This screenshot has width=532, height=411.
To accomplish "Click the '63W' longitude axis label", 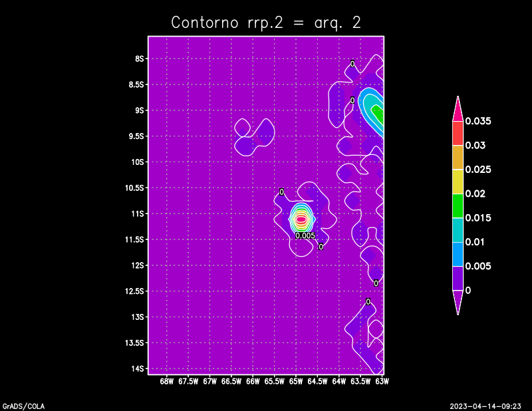I will tap(382, 382).
